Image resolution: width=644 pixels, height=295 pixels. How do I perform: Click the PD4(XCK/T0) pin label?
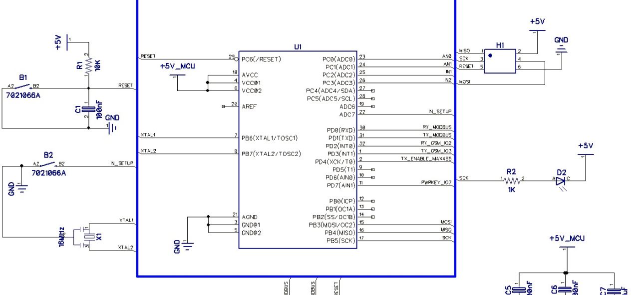[x=335, y=162]
